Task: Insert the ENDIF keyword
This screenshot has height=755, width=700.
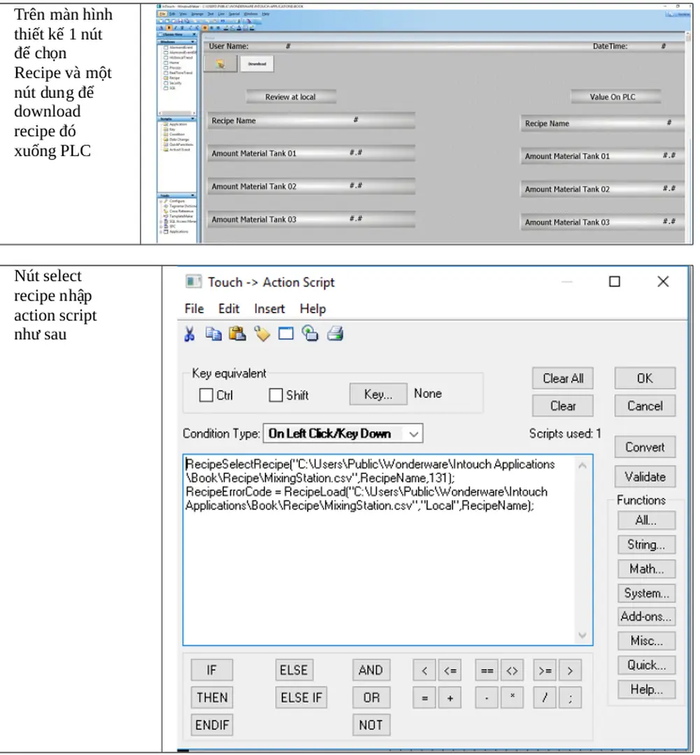Action: (x=212, y=725)
